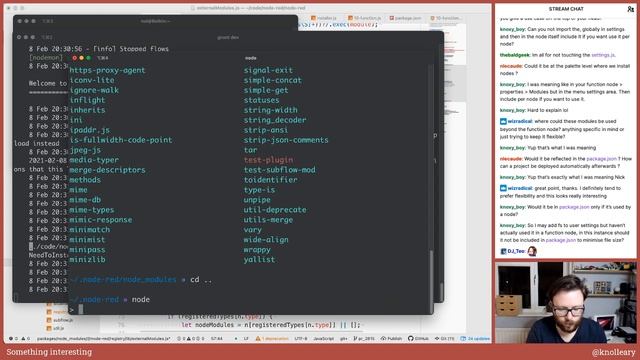Open the settings.js link in chat

[602, 55]
